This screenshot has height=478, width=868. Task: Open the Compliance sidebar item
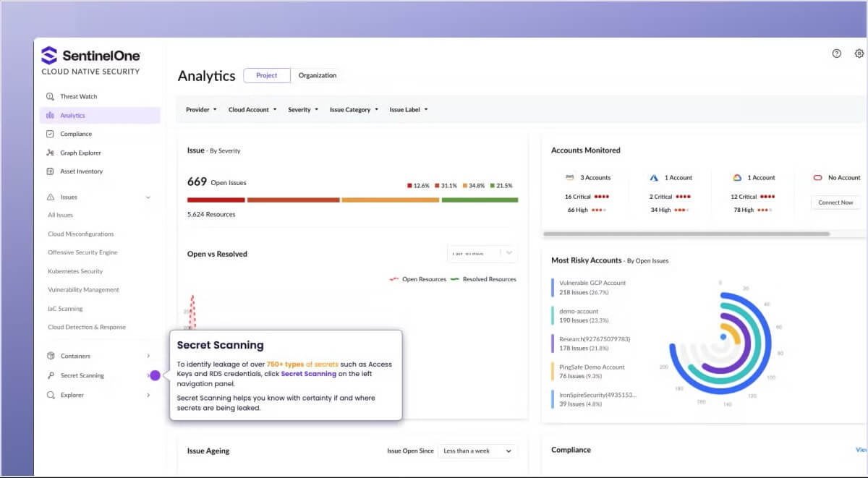pos(100,134)
